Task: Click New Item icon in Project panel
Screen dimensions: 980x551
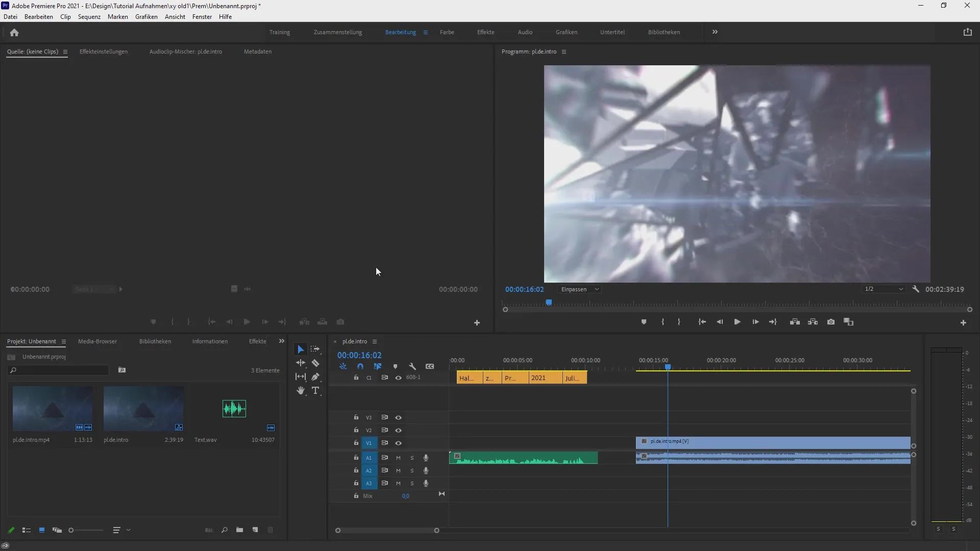Action: [255, 530]
